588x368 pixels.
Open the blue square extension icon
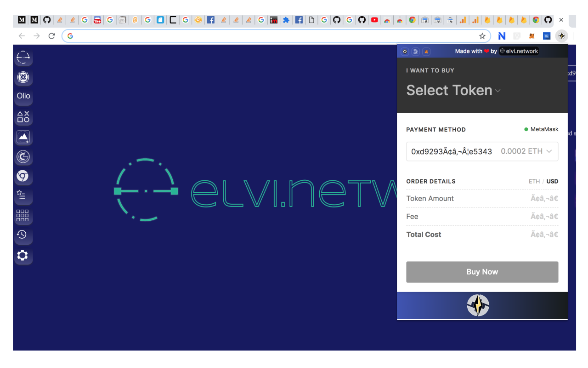[x=547, y=36]
